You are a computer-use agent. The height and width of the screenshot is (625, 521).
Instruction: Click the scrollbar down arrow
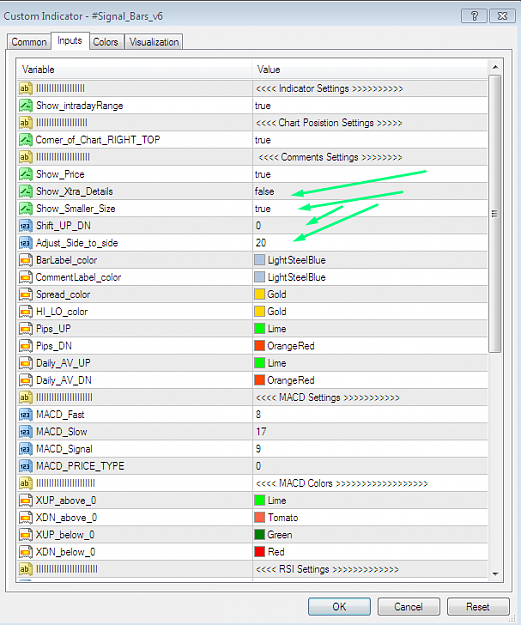pyautogui.click(x=495, y=574)
